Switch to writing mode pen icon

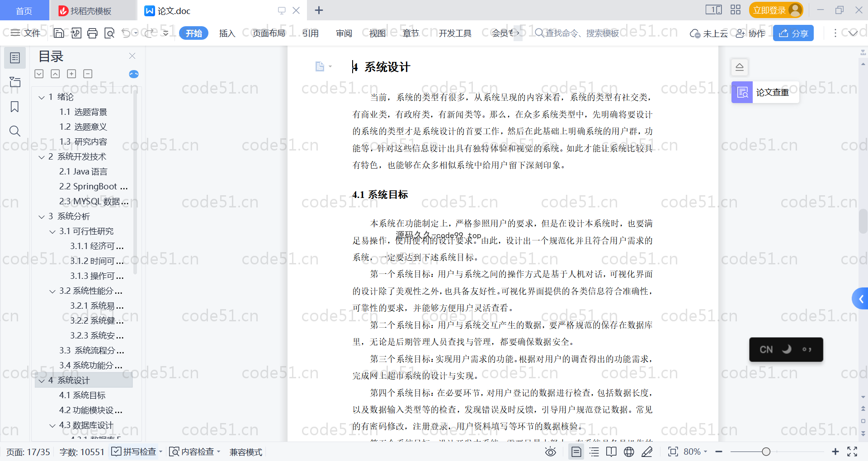click(x=647, y=452)
